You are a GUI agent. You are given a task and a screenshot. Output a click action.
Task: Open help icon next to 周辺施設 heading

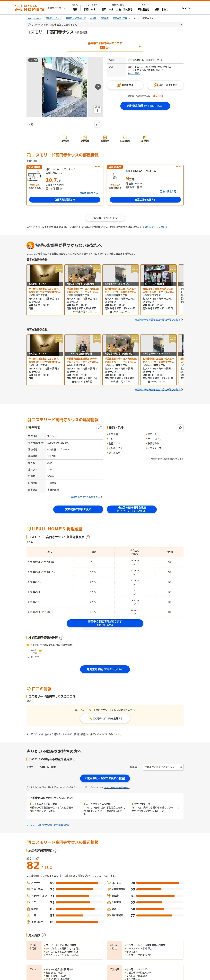[44, 935]
